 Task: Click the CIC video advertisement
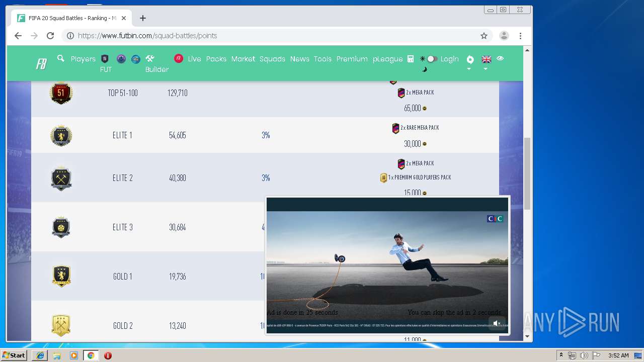pos(387,265)
